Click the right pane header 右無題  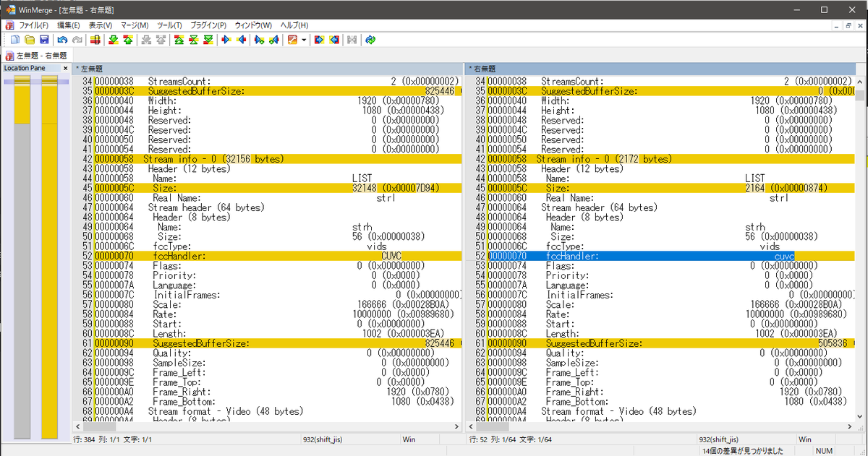pyautogui.click(x=660, y=68)
